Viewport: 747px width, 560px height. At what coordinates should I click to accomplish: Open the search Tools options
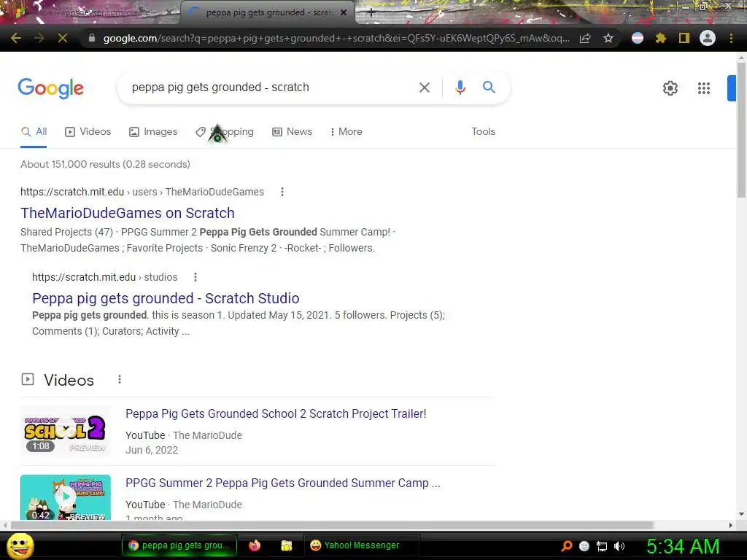coord(483,132)
